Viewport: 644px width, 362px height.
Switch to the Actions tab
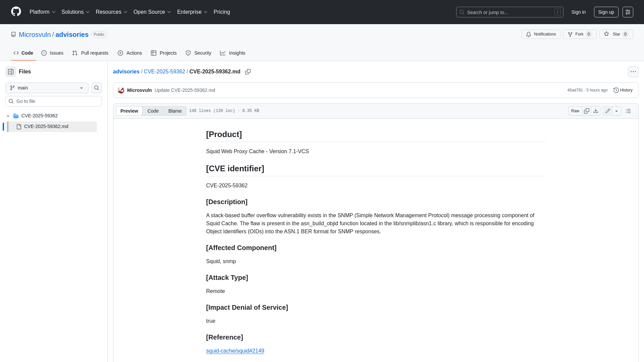pos(130,53)
